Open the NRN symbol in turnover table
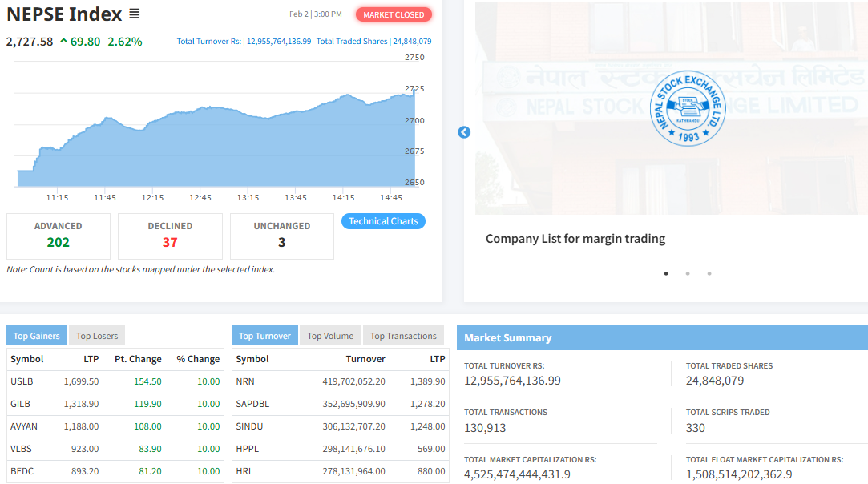Viewport: 868px width, 484px height. click(245, 381)
